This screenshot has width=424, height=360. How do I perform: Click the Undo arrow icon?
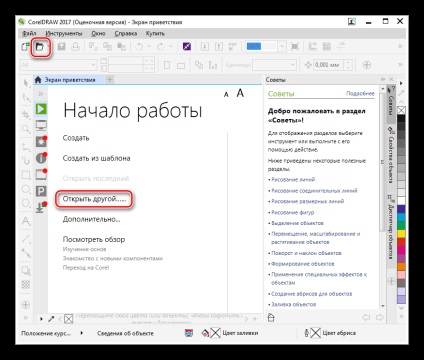click(x=139, y=47)
